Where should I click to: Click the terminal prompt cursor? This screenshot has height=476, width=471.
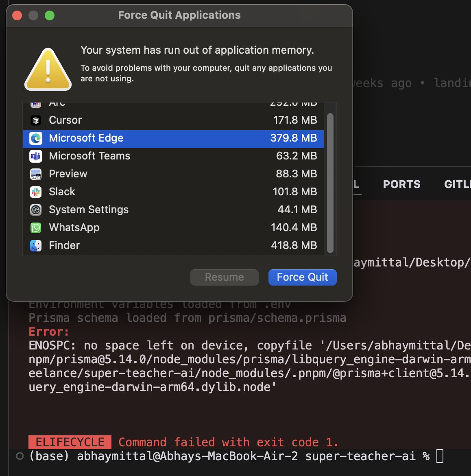pos(440,456)
